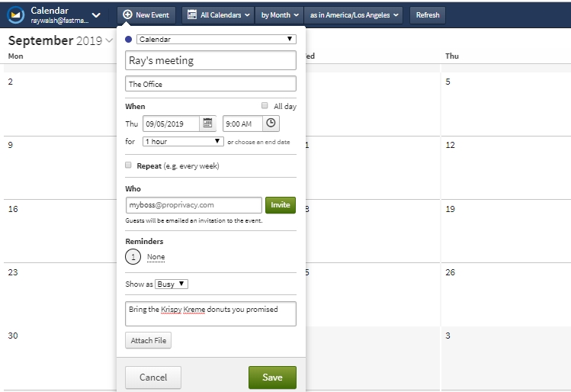Viewport: 571px width, 392px height.
Task: Click the Attach File button
Action: [148, 340]
